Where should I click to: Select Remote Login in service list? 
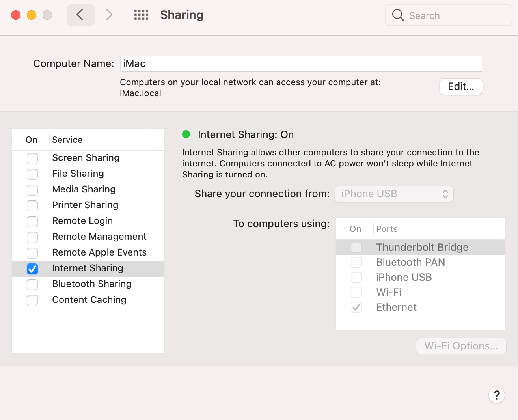(82, 221)
